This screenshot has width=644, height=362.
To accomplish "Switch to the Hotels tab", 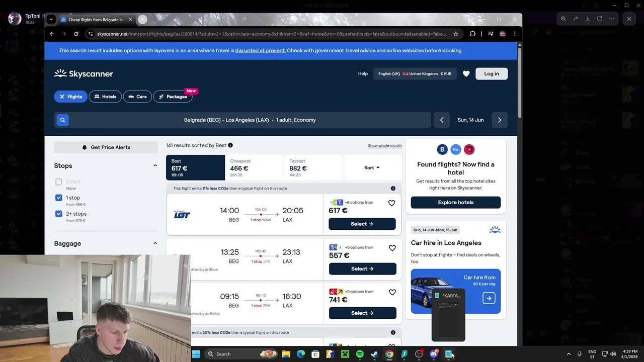I will pyautogui.click(x=105, y=97).
